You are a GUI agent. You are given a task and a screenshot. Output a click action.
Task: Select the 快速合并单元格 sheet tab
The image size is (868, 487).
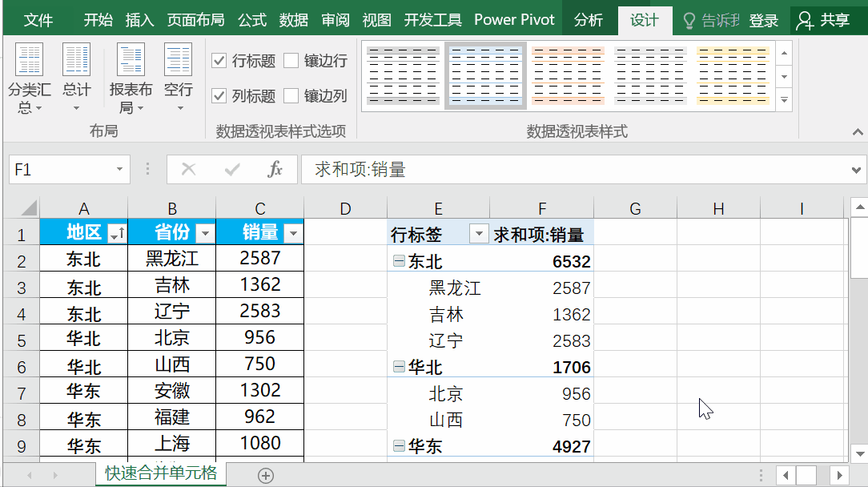point(161,473)
